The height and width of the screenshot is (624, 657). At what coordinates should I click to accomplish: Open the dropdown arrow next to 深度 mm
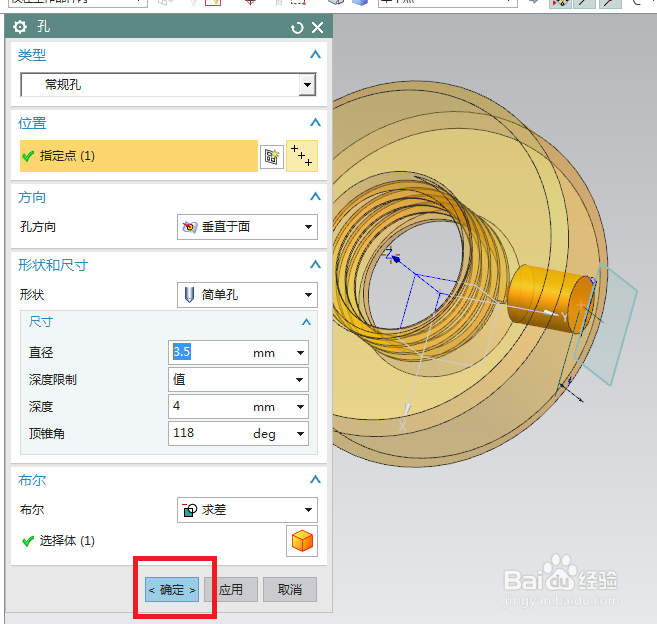click(300, 407)
